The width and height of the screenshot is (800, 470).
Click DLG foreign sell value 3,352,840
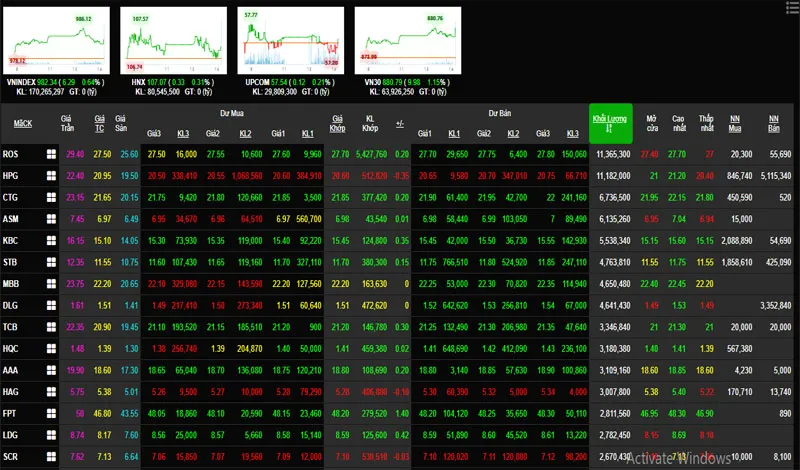pos(776,305)
